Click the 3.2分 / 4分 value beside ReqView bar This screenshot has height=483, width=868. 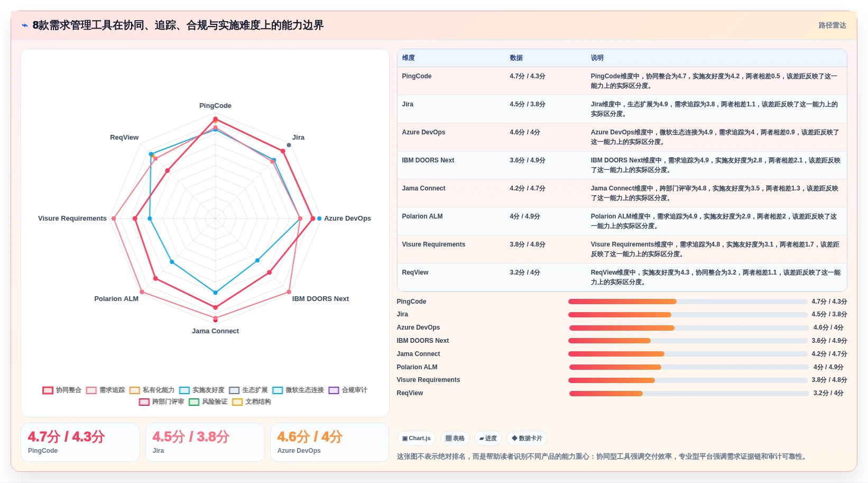click(x=828, y=393)
